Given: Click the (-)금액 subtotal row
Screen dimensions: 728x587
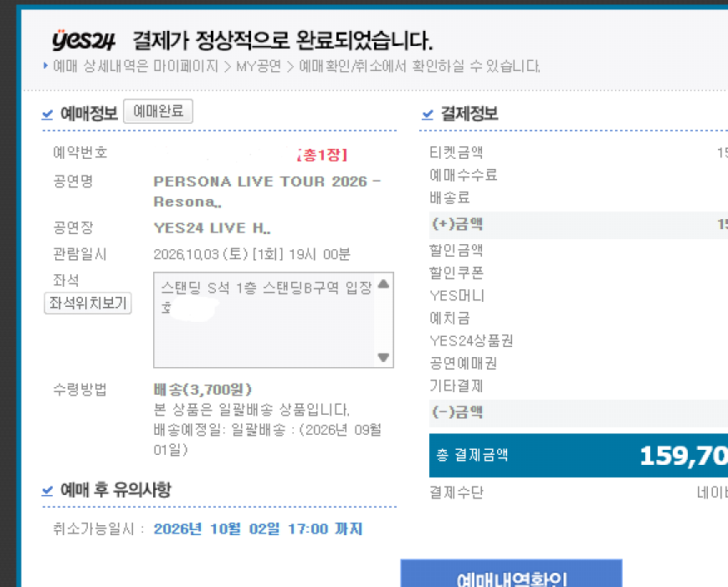Looking at the screenshot, I should [578, 413].
